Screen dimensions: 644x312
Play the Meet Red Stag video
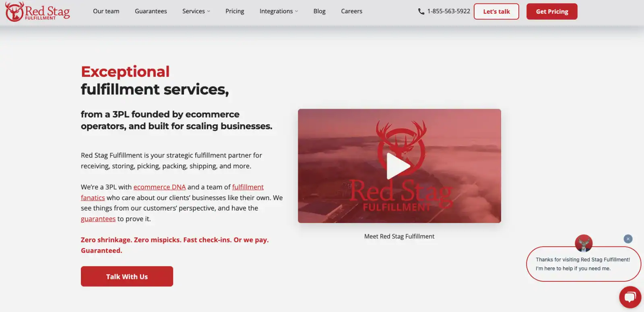398,166
